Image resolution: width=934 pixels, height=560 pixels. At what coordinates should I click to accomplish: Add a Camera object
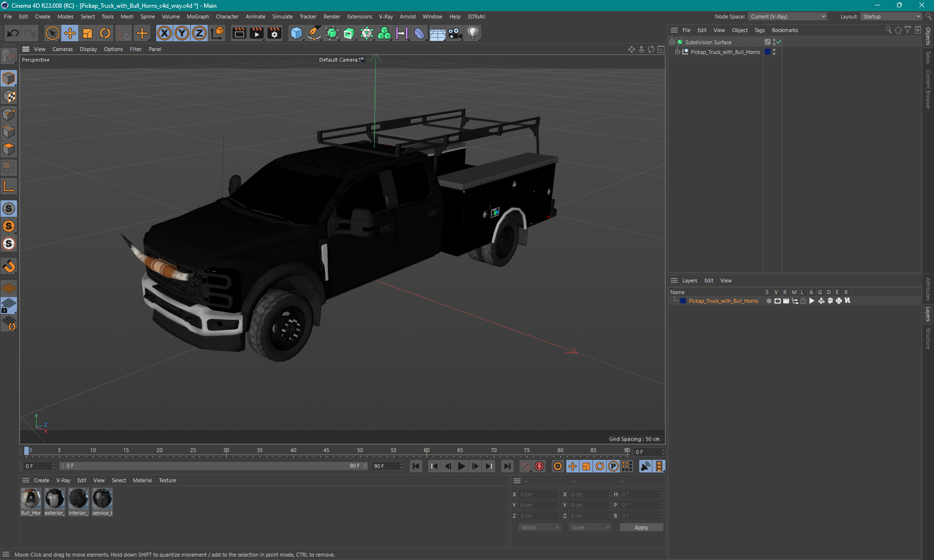tap(455, 33)
